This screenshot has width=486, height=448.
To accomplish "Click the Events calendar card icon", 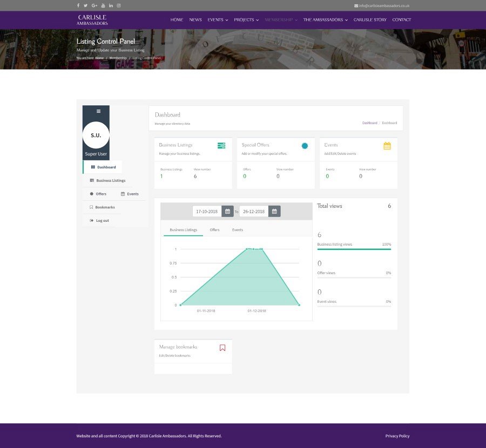I will [387, 146].
